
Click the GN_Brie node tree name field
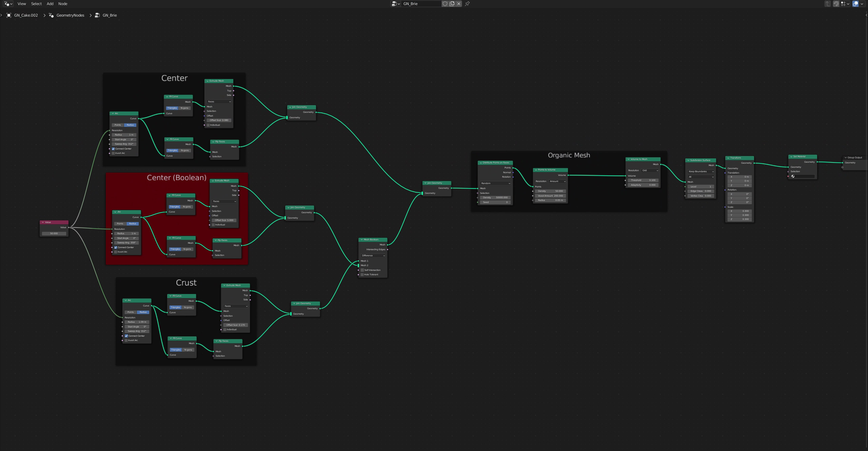click(x=421, y=4)
